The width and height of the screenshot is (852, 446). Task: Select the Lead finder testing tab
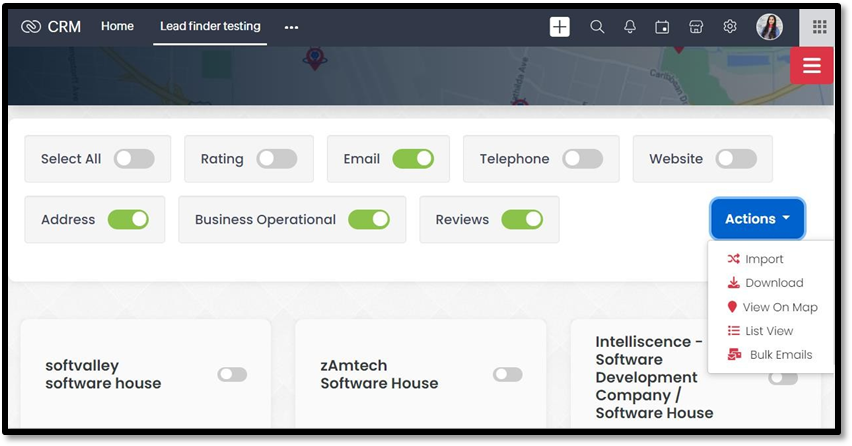210,26
